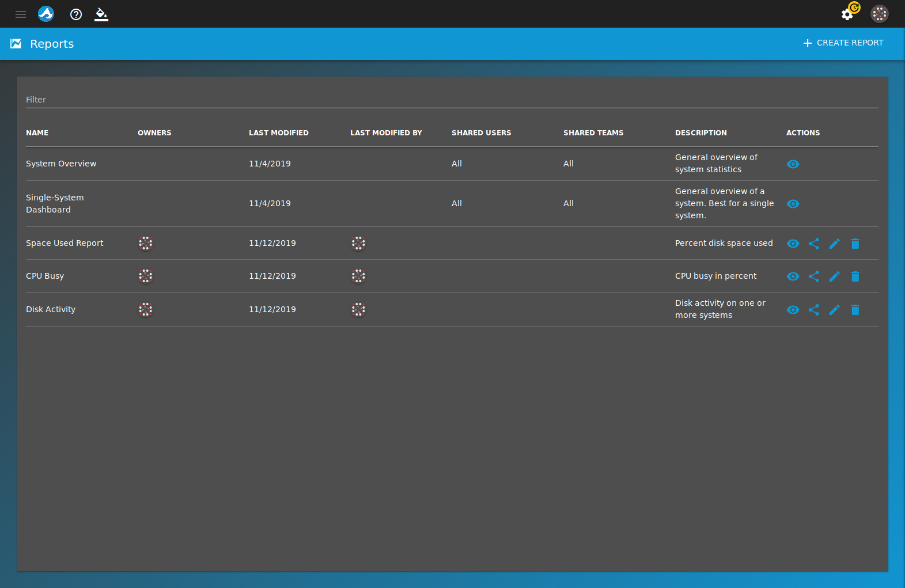This screenshot has width=905, height=588.
Task: Click last-modified-by avatar for Space Used Report
Action: tap(358, 243)
